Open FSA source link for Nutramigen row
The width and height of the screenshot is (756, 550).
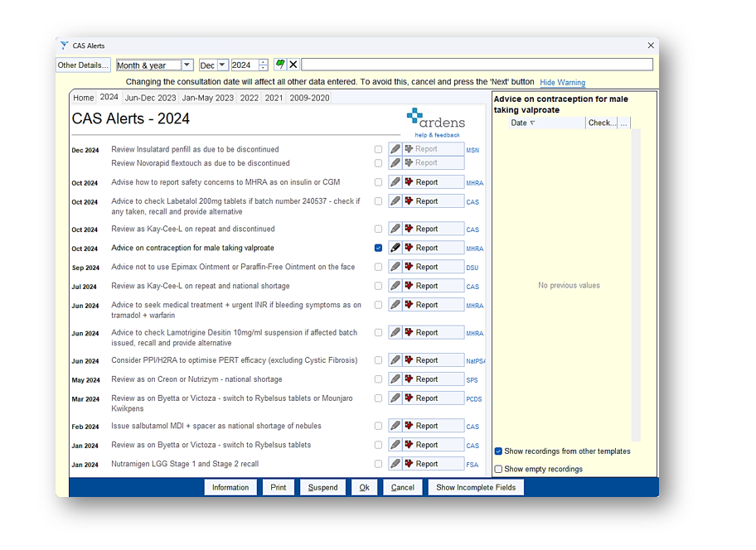472,465
